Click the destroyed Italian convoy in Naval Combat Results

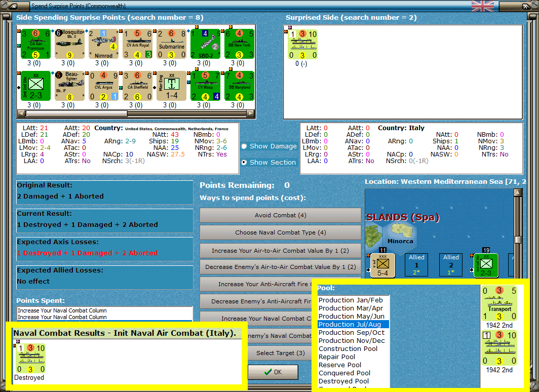(x=31, y=359)
